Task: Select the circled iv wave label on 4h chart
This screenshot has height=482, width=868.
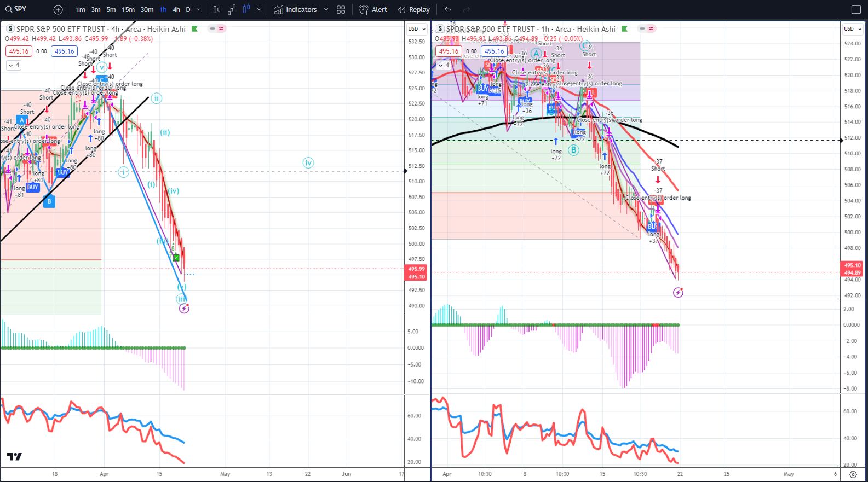Action: tap(308, 162)
